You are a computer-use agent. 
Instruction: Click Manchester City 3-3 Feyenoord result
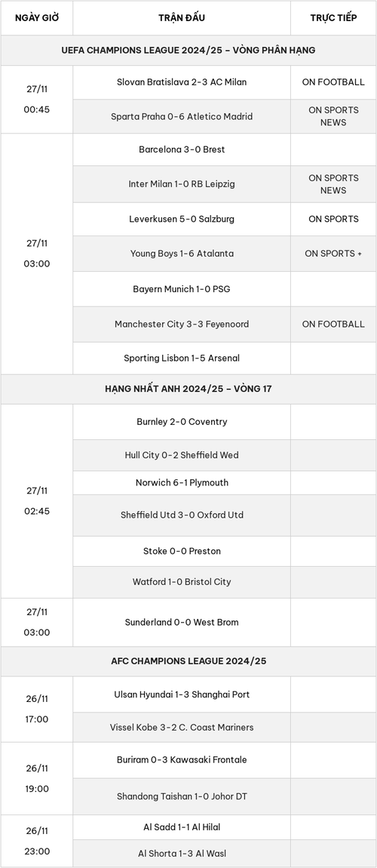pyautogui.click(x=181, y=324)
